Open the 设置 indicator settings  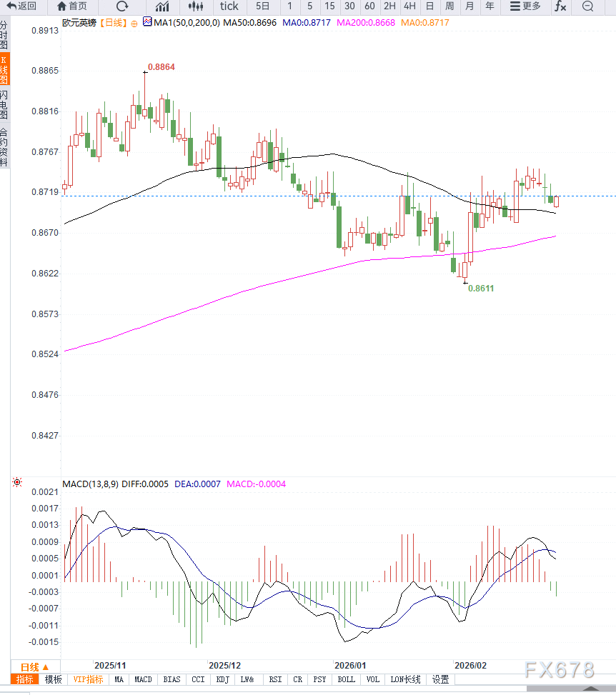tap(441, 679)
